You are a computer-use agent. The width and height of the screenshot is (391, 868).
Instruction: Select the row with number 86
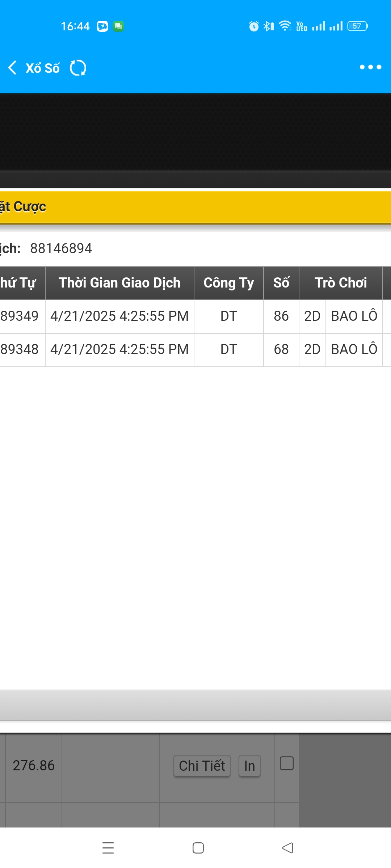(281, 316)
